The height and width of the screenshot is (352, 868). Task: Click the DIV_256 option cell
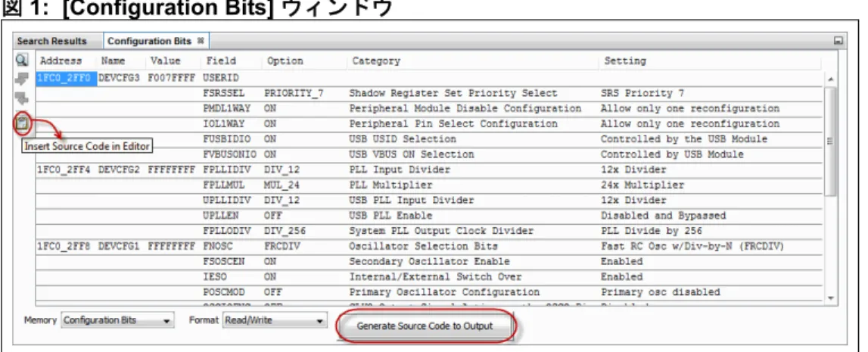click(x=285, y=231)
